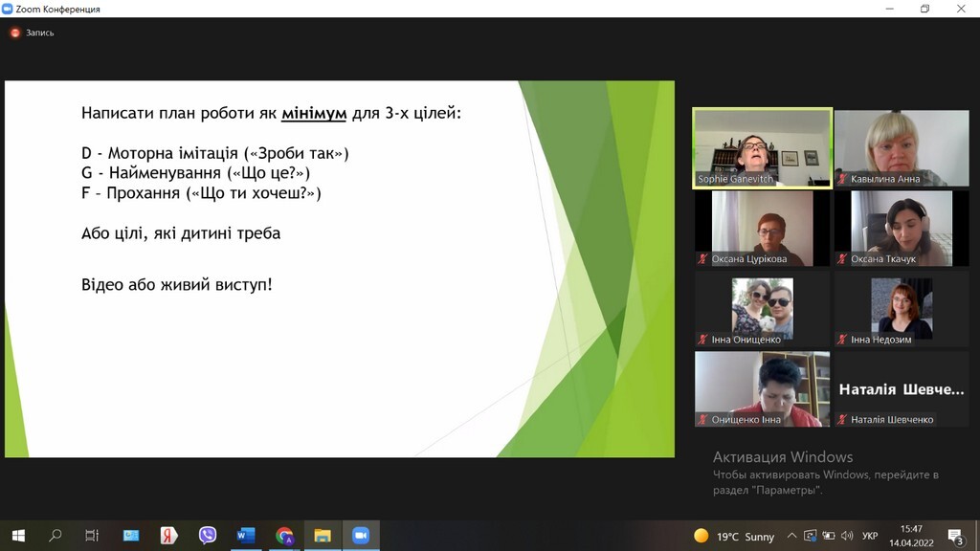Close the Zoom Конференция window
The height and width of the screenshot is (551, 980).
pyautogui.click(x=961, y=9)
